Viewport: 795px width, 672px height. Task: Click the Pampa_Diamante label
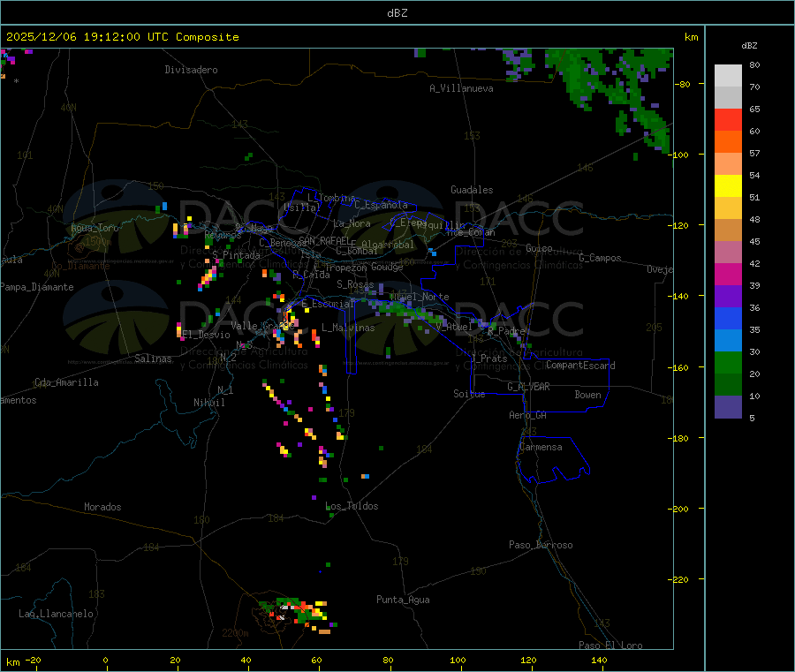pyautogui.click(x=37, y=287)
